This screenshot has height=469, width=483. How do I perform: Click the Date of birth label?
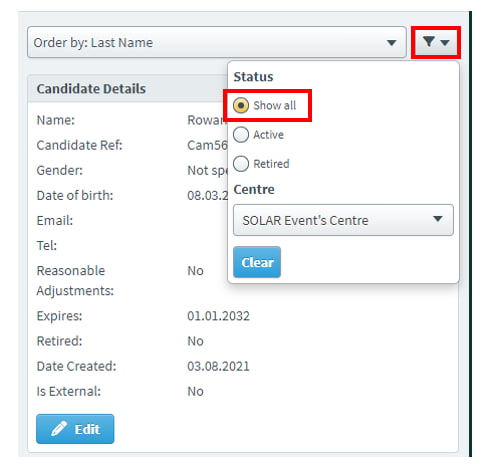tap(75, 195)
